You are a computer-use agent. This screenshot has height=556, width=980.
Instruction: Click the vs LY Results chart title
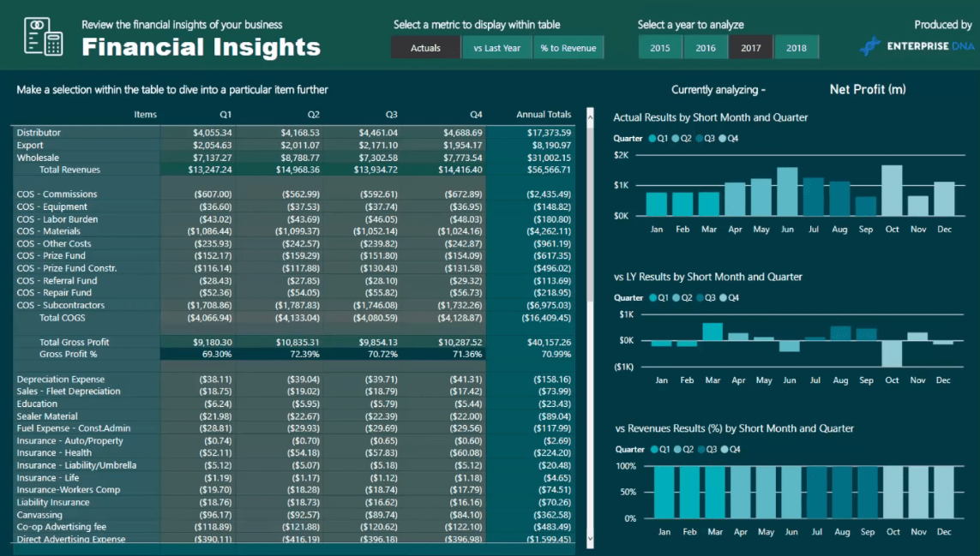click(707, 277)
